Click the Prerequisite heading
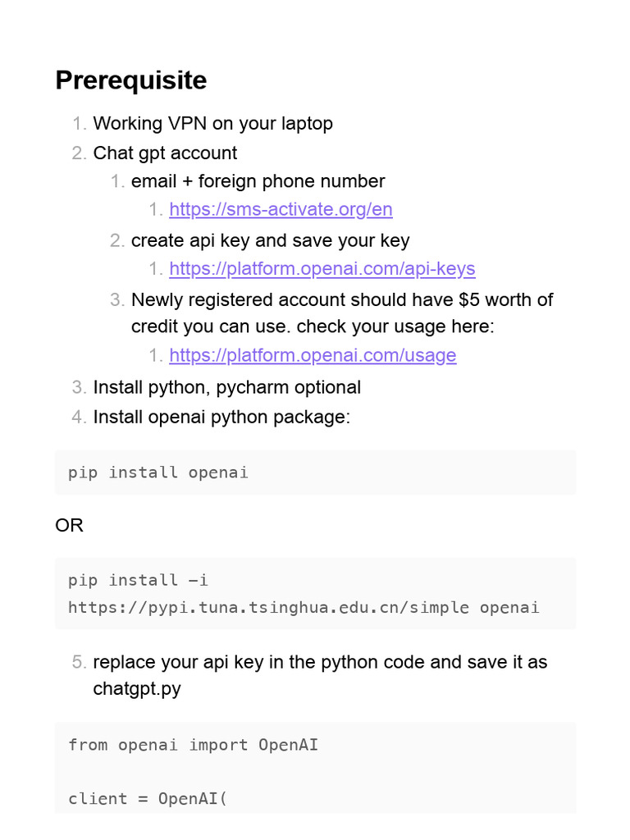 pyautogui.click(x=131, y=80)
